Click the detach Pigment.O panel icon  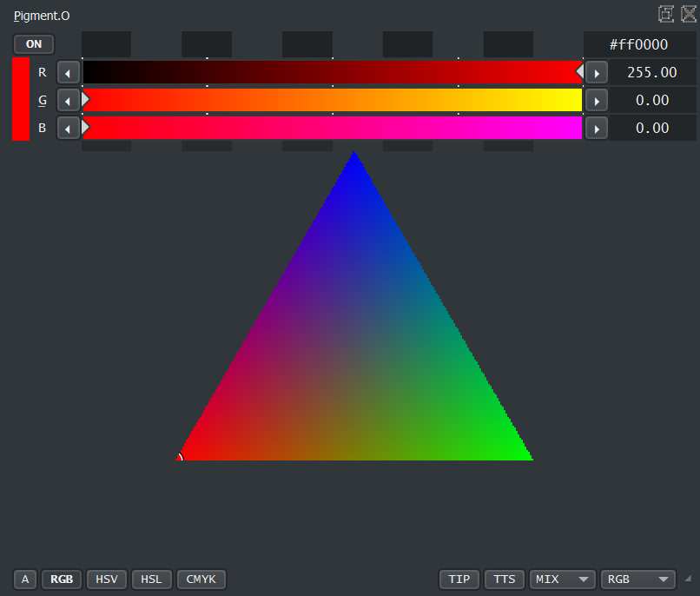coord(666,14)
